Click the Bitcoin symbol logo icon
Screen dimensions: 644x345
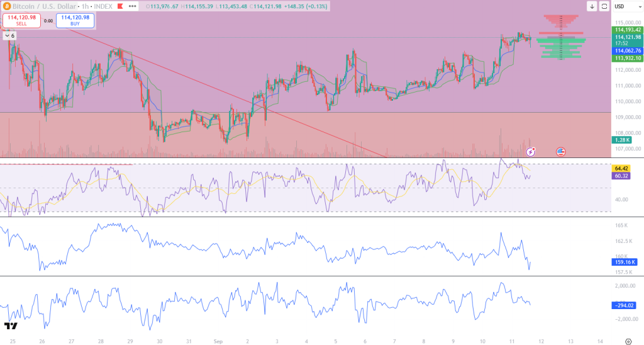(6, 6)
